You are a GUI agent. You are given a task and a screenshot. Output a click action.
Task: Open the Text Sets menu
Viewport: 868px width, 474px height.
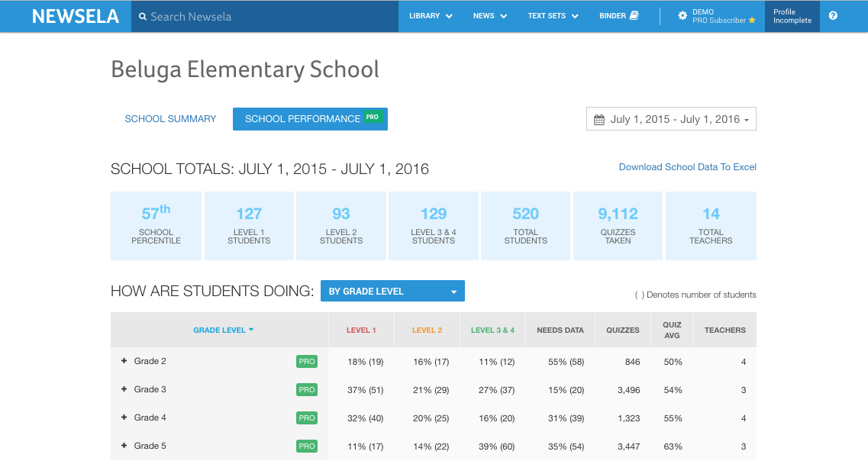coord(553,16)
